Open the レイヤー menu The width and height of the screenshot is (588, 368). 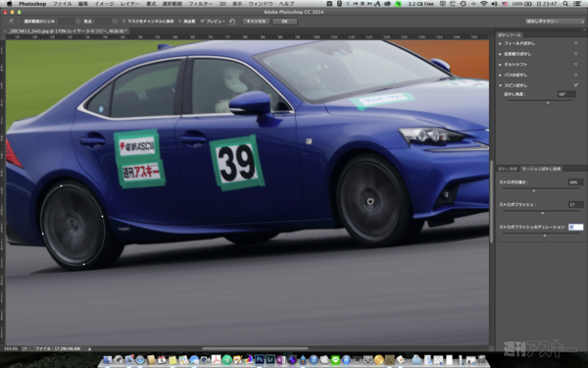coord(130,4)
